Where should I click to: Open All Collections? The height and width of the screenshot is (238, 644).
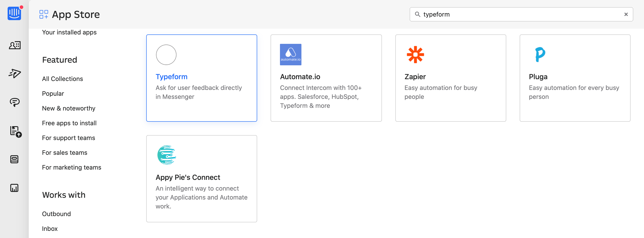tap(63, 79)
